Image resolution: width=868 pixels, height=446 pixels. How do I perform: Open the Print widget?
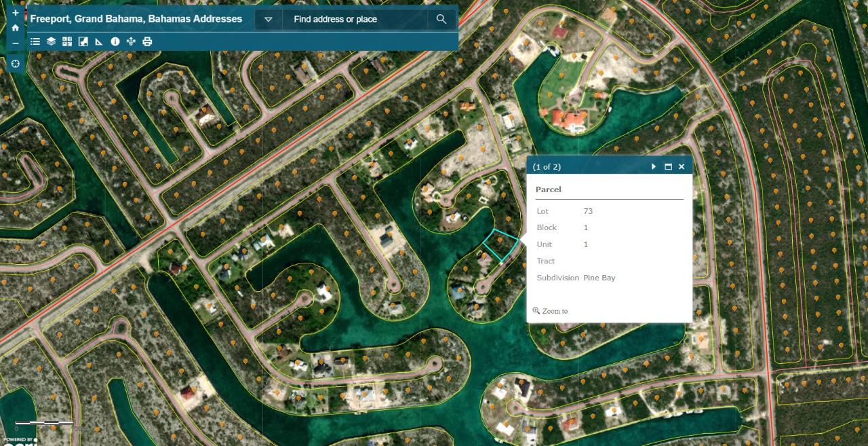(147, 41)
